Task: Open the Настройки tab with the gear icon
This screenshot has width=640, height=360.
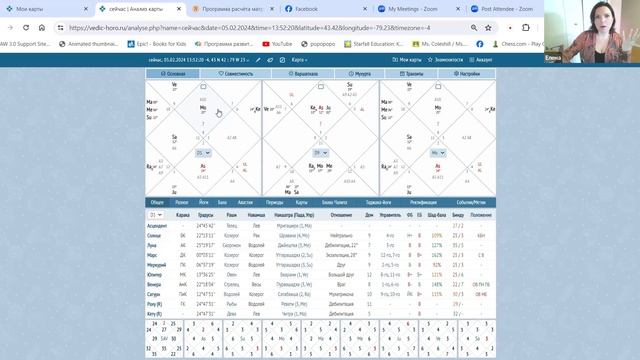Action: point(467,73)
